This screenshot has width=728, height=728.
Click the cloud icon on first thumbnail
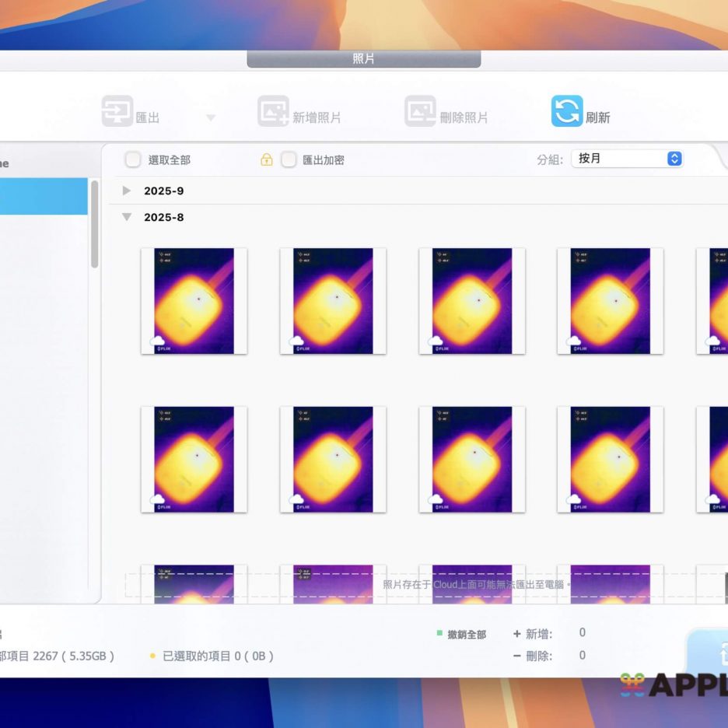coord(158,341)
